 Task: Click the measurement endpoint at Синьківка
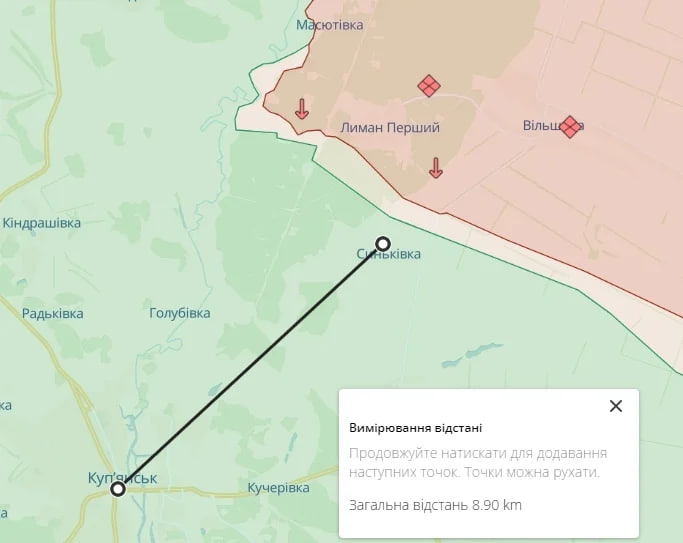pyautogui.click(x=383, y=244)
